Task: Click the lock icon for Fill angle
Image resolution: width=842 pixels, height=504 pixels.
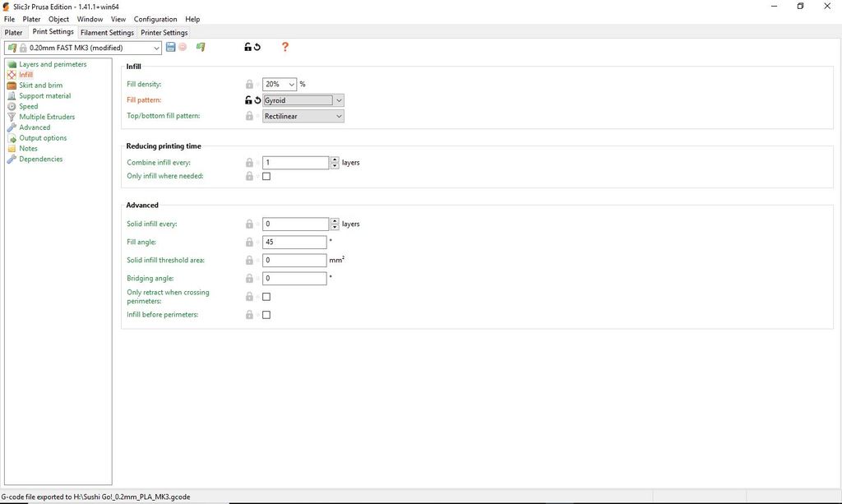Action: [x=249, y=242]
